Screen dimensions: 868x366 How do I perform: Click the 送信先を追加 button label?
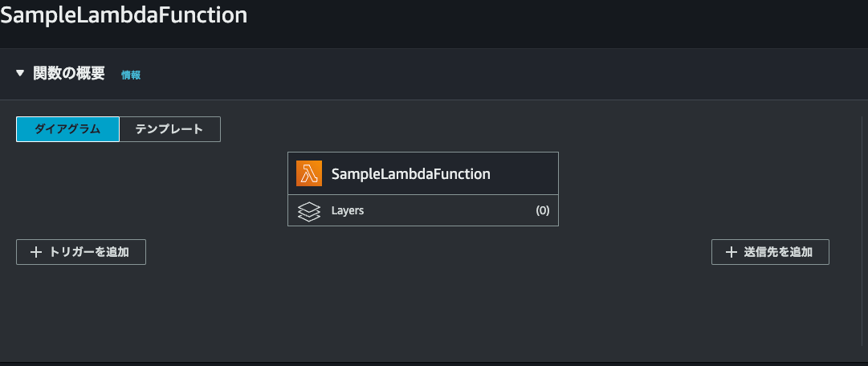coord(778,252)
